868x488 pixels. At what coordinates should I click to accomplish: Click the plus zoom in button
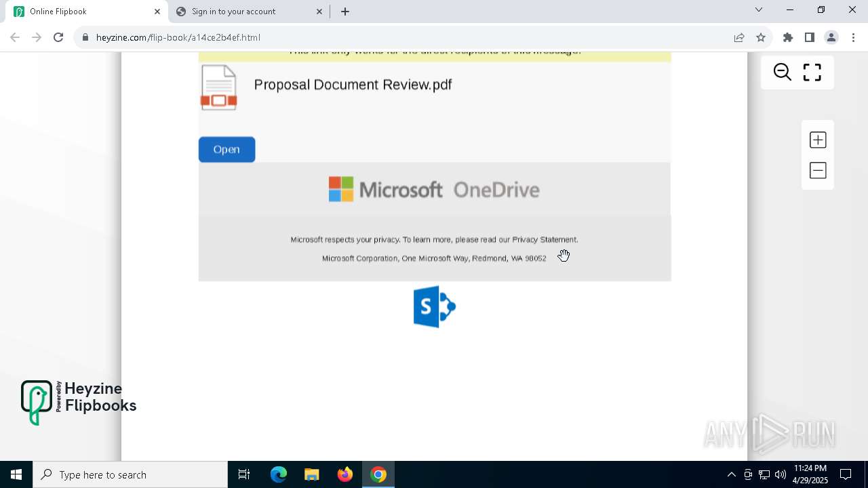pos(818,140)
